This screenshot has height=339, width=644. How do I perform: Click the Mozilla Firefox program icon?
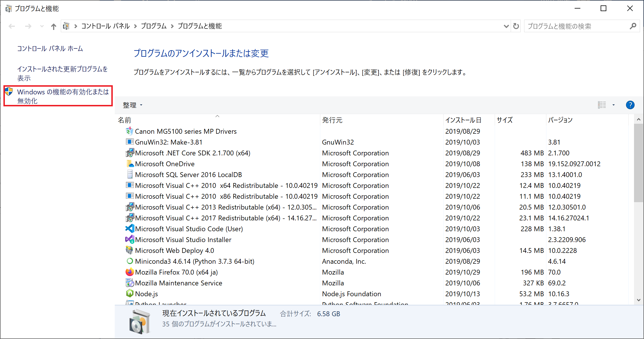coord(130,272)
